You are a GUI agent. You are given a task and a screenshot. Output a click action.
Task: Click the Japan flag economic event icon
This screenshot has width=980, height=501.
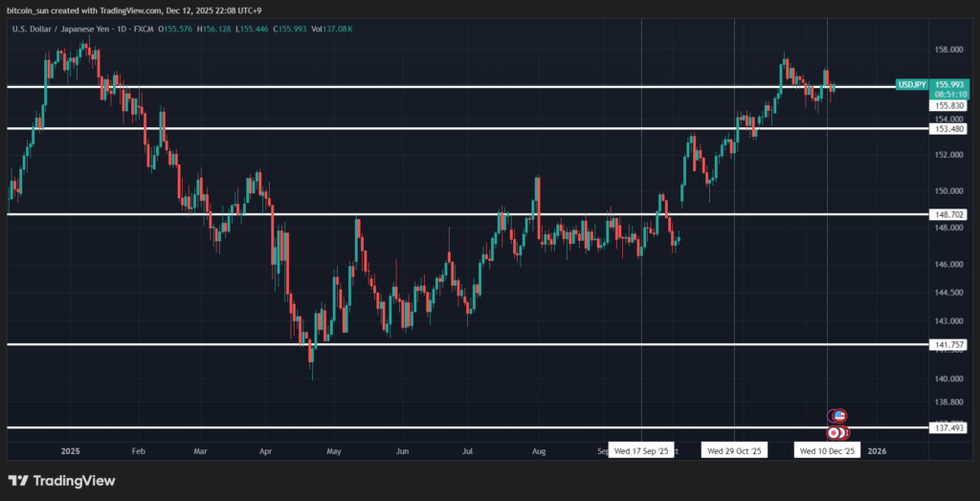835,433
